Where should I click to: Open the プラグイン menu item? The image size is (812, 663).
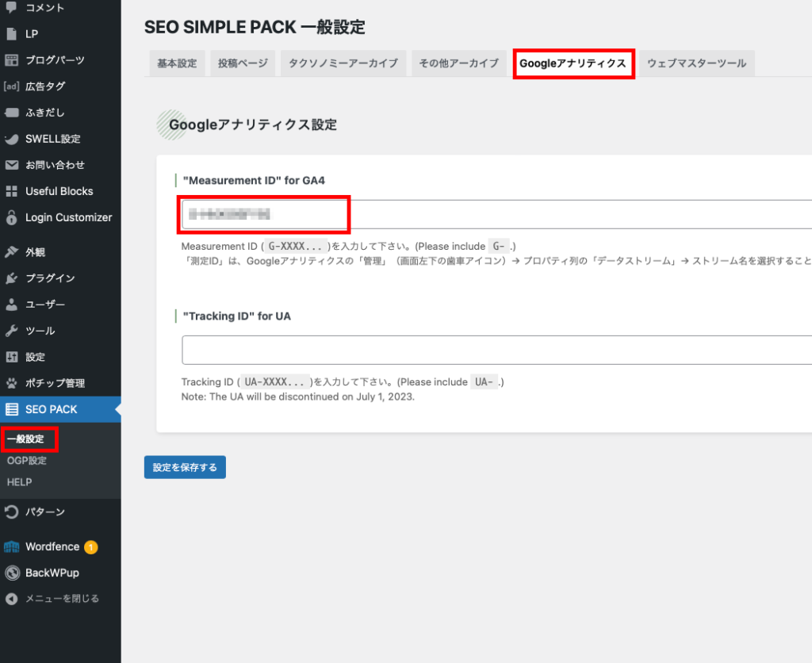coord(50,278)
